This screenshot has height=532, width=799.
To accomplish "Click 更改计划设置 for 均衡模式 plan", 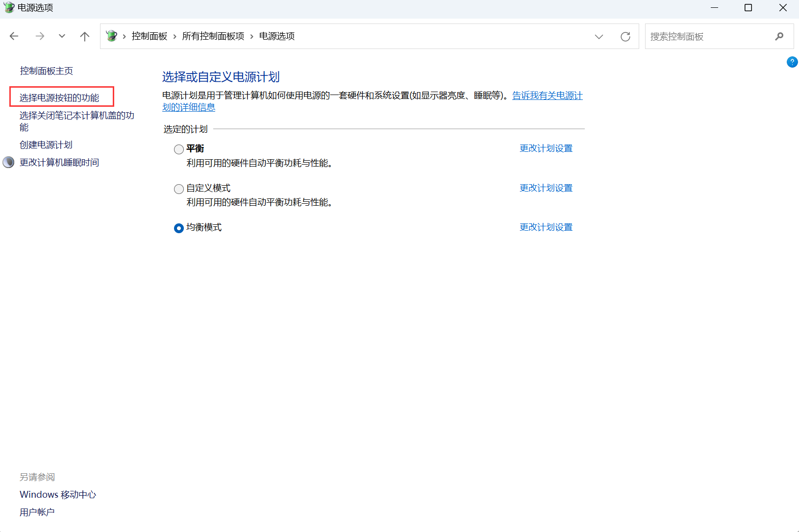I will coord(546,227).
